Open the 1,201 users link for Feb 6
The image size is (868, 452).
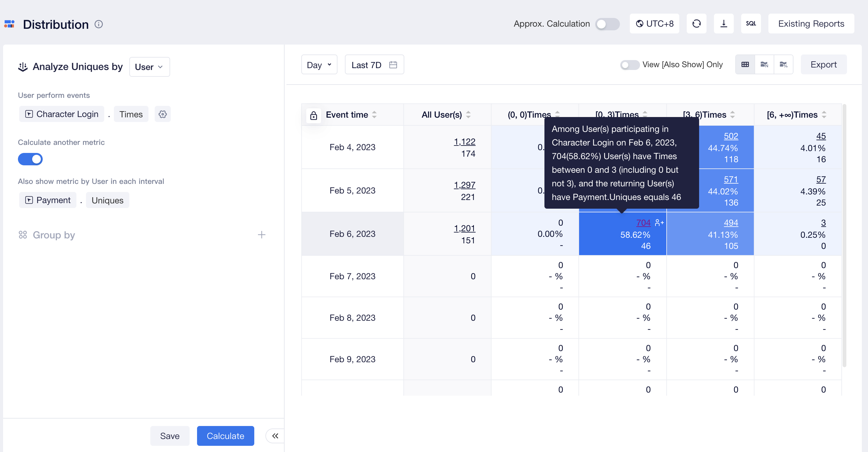464,228
